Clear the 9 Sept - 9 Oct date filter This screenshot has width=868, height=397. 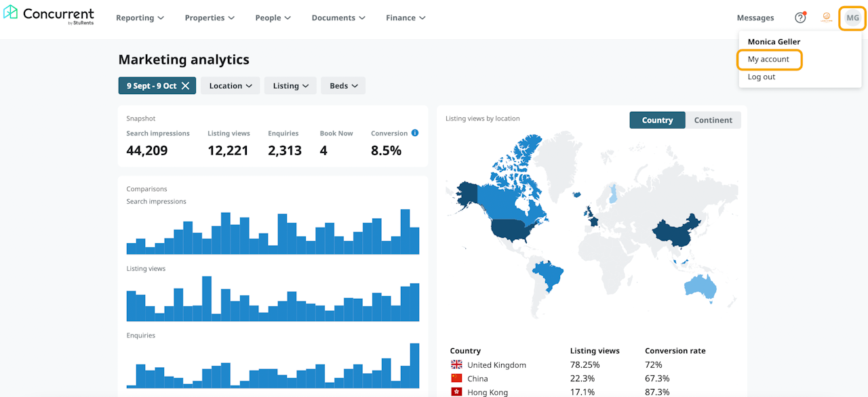click(x=185, y=86)
